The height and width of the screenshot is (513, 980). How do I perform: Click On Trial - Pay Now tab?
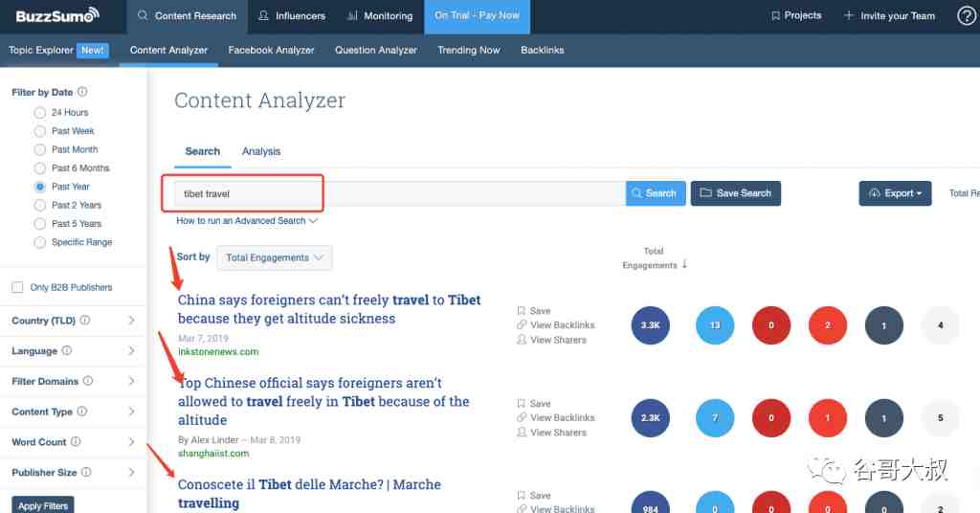477,15
